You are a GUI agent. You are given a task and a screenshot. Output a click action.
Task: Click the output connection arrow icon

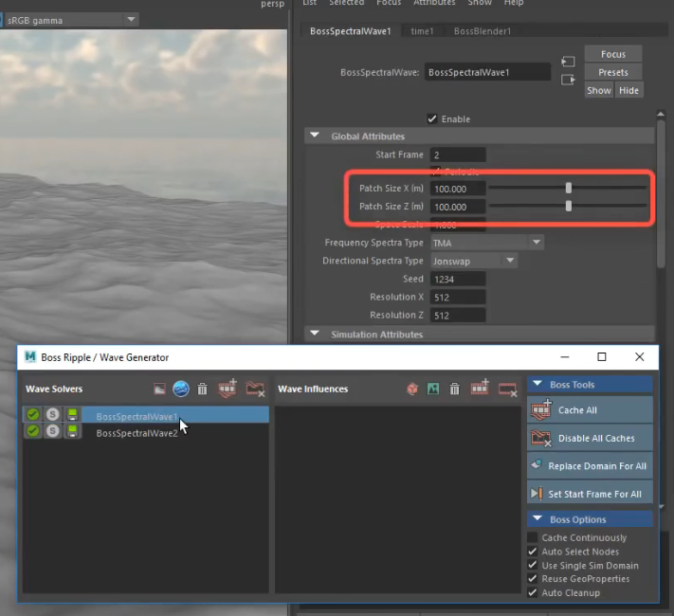pyautogui.click(x=568, y=80)
